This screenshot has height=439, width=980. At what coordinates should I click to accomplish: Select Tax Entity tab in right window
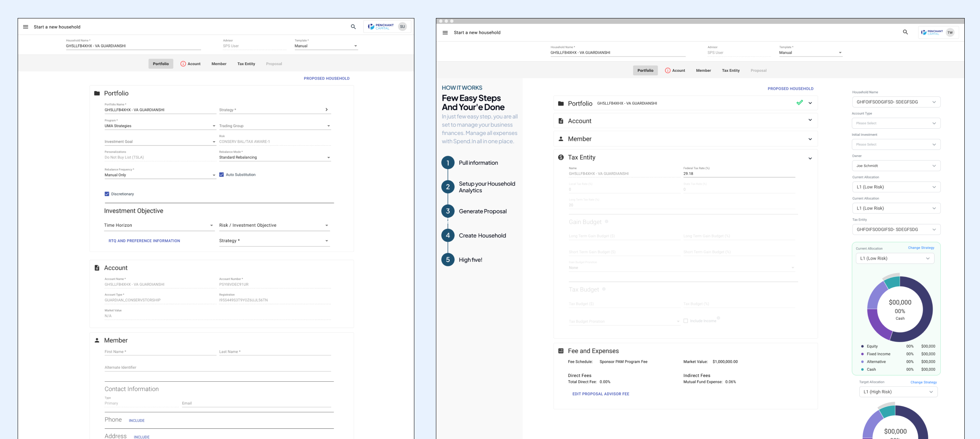pyautogui.click(x=731, y=71)
